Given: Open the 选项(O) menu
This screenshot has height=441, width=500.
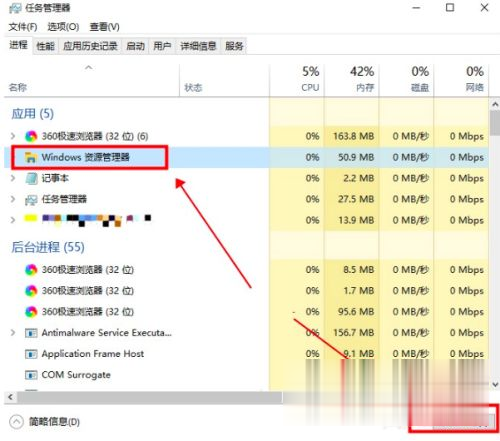Looking at the screenshot, I should pos(63,27).
